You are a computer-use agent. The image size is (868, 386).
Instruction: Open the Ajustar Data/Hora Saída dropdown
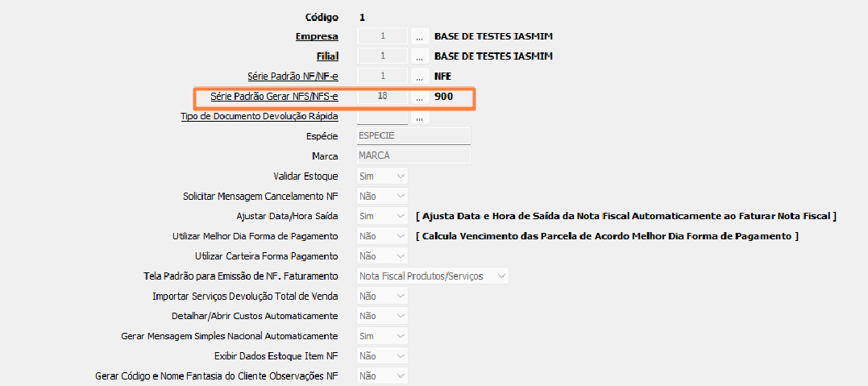click(x=383, y=216)
